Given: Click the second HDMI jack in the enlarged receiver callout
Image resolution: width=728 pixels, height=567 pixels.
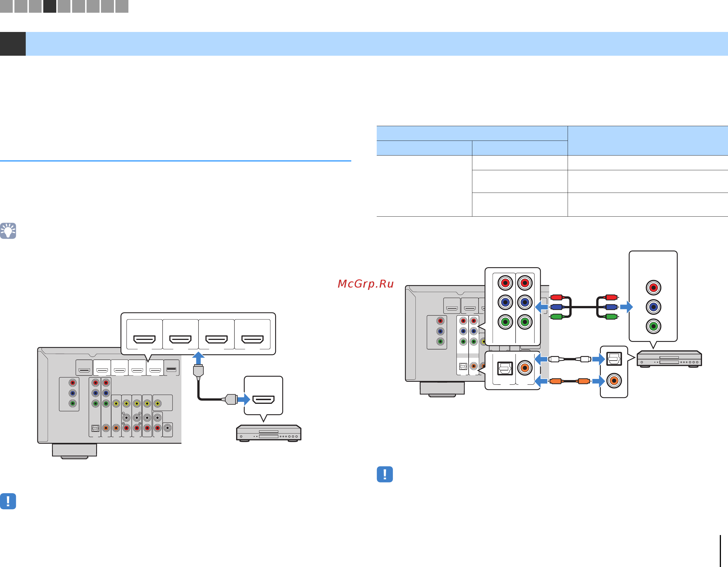Looking at the screenshot, I should (180, 339).
